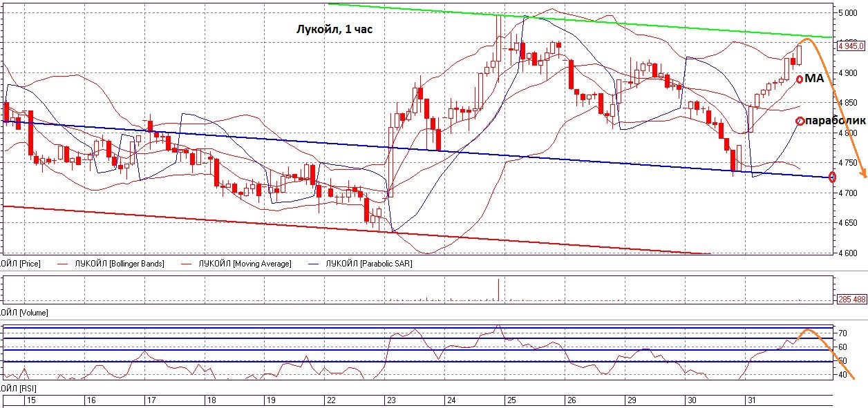Click the 4 800 price axis label

(x=848, y=133)
